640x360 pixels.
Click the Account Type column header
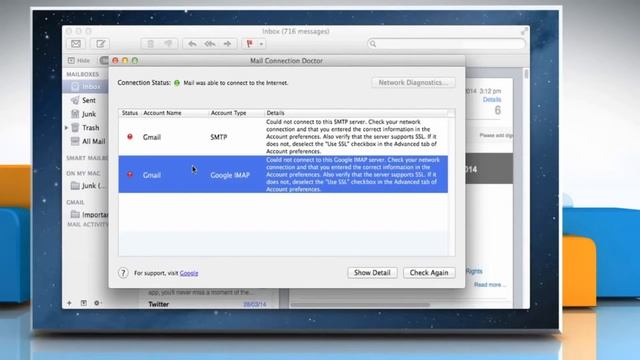tap(236, 113)
